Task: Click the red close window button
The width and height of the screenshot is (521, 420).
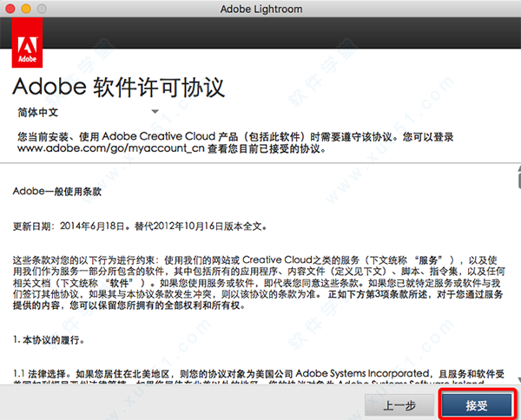Action: point(10,9)
